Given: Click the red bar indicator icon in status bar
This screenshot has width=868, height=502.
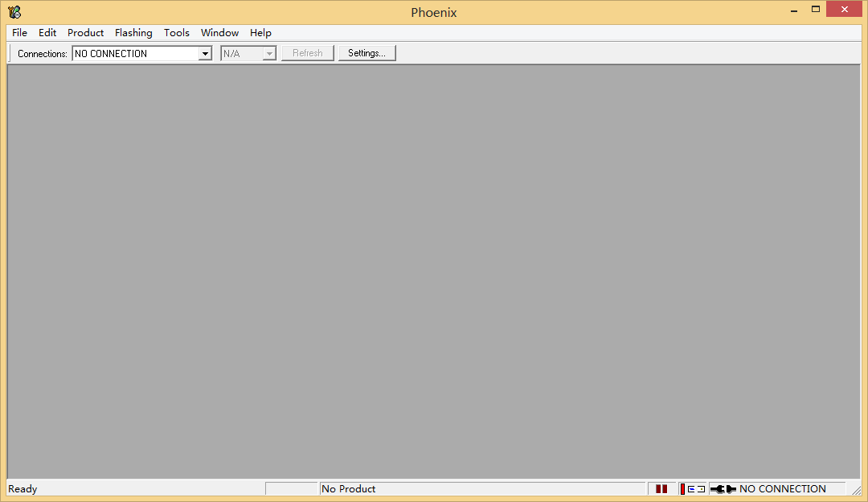Looking at the screenshot, I should tap(682, 488).
